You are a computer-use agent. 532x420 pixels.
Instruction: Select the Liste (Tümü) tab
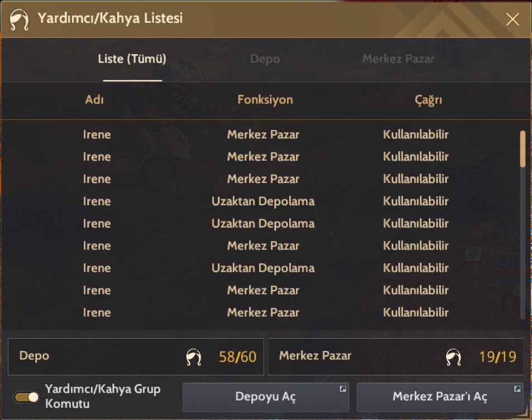(x=132, y=59)
